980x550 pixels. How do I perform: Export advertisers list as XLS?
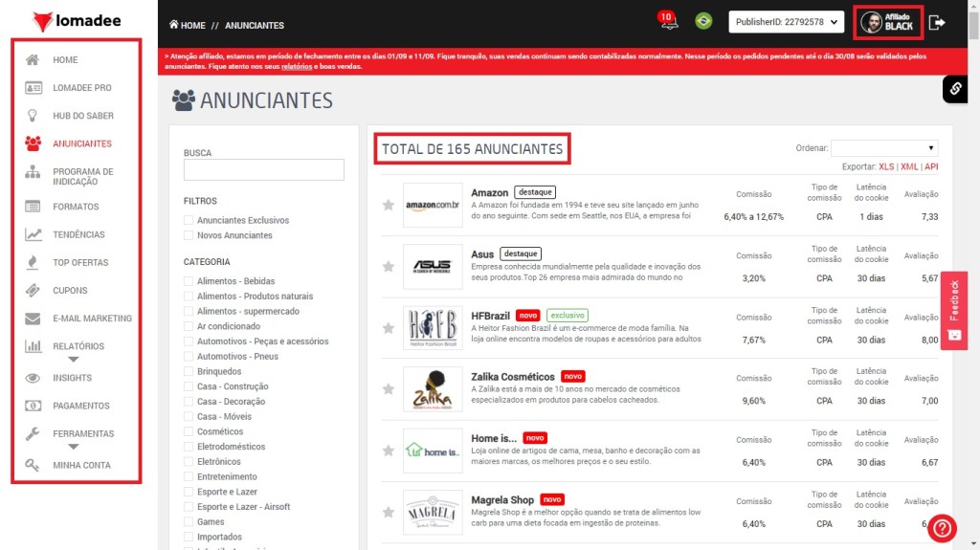point(886,166)
